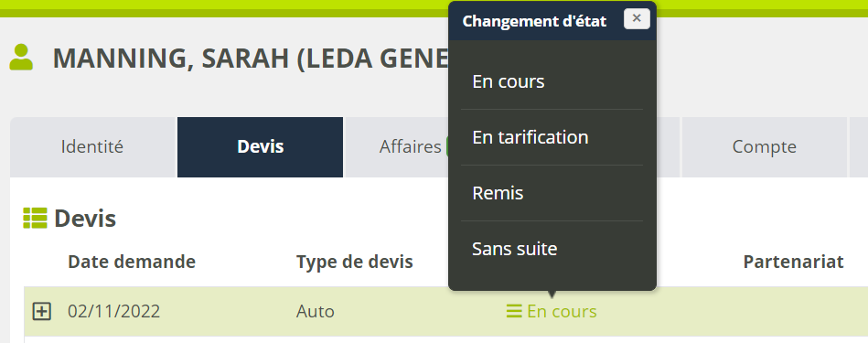This screenshot has width=868, height=343.
Task: Open the Compte tab
Action: click(764, 147)
